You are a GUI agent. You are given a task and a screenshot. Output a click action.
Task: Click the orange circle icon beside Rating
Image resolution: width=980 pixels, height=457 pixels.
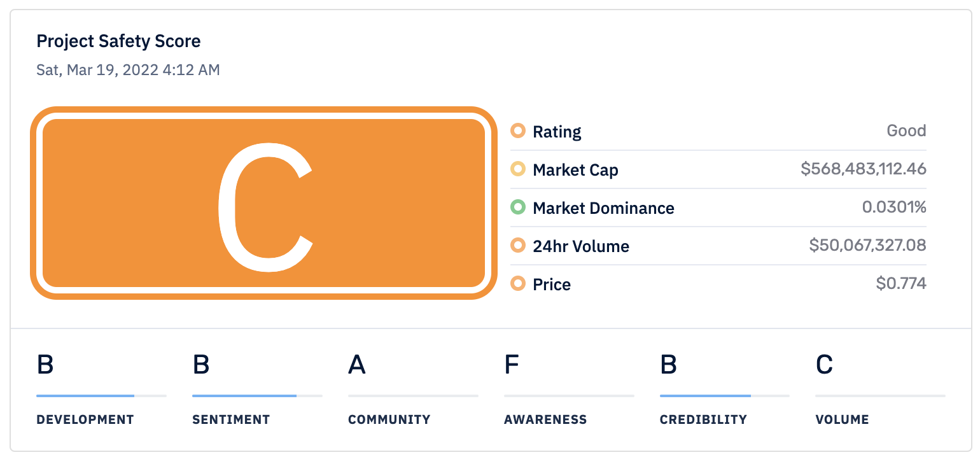[x=518, y=131]
